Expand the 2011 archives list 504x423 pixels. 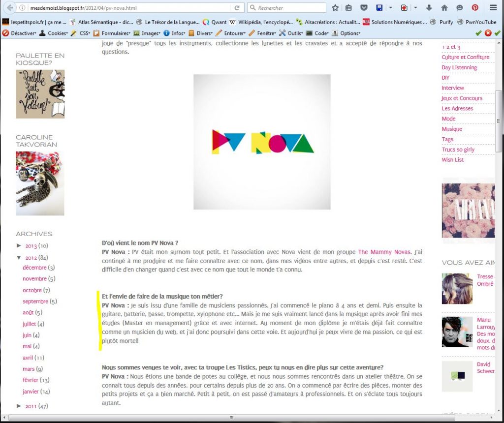click(x=19, y=406)
